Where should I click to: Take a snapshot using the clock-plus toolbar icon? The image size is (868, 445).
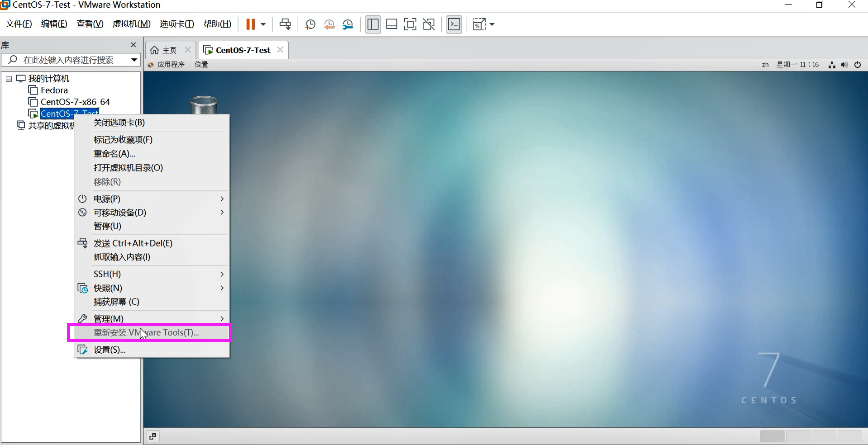tap(310, 24)
